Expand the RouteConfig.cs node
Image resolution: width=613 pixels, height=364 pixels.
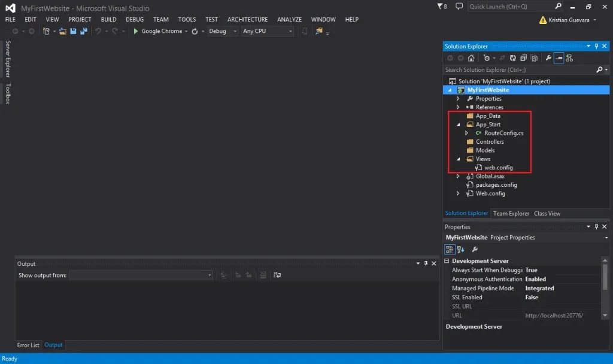(x=466, y=133)
